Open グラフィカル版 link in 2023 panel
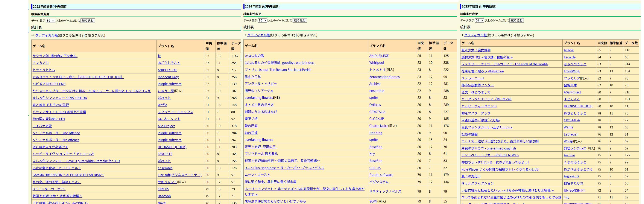644x204 pixels. point(47,35)
